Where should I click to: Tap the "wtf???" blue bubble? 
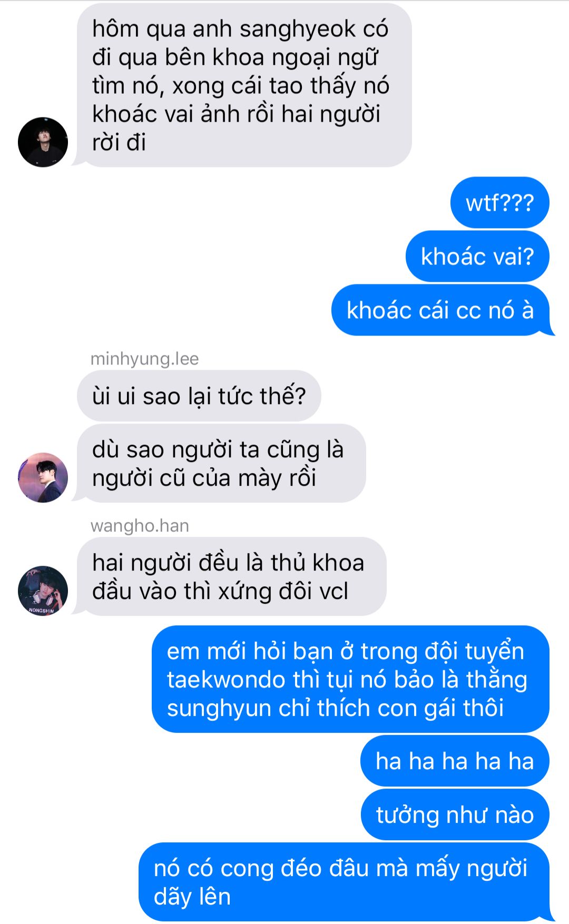point(499,203)
